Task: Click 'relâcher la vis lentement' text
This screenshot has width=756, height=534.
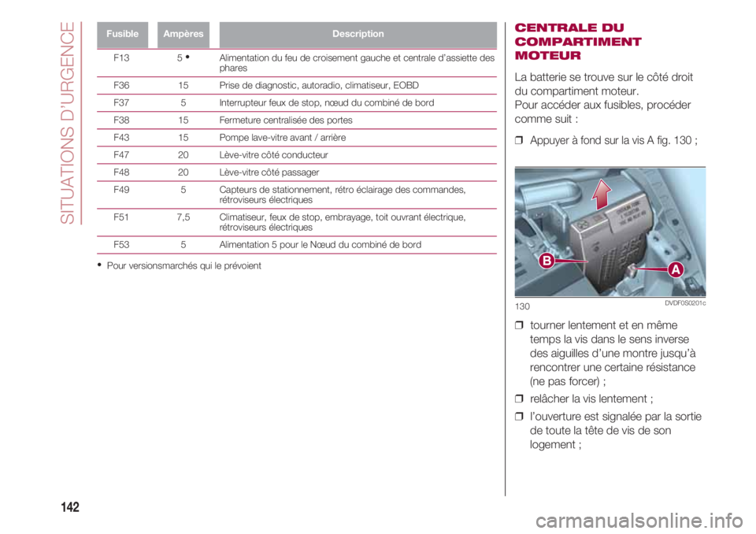Action: coord(591,399)
